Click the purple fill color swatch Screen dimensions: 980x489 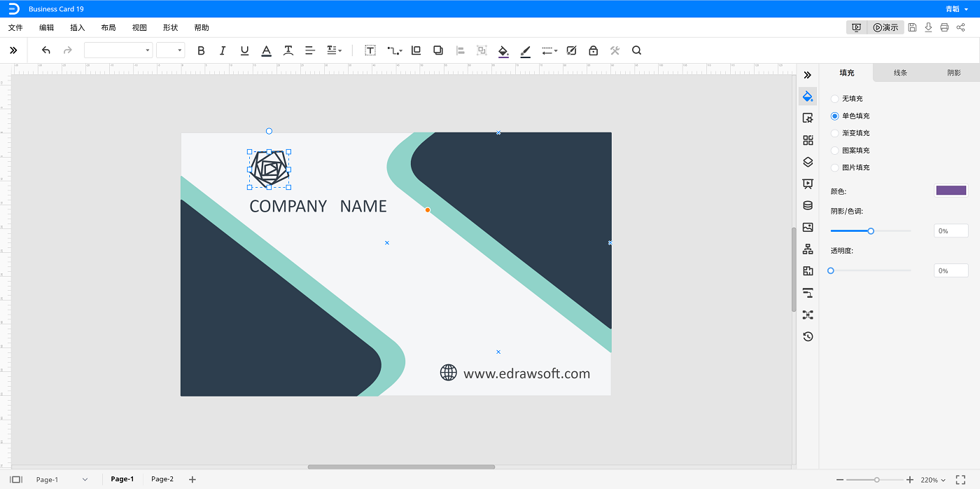tap(951, 191)
